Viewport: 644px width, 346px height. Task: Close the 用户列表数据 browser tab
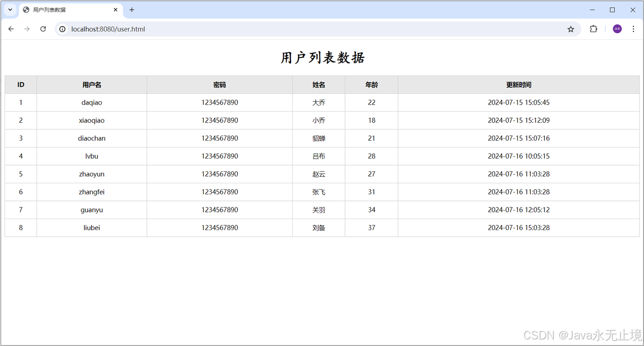click(x=116, y=10)
